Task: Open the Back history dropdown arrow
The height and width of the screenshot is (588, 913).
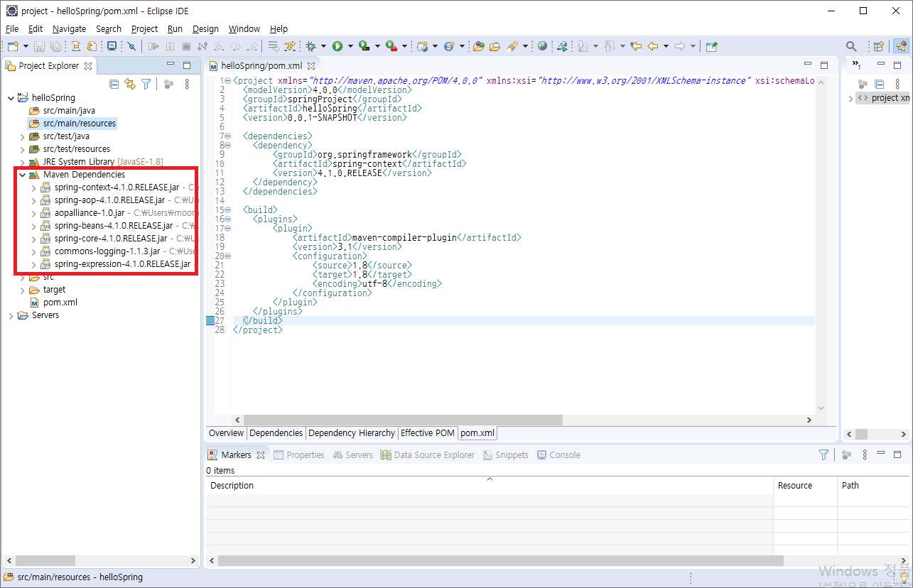Action: point(666,46)
